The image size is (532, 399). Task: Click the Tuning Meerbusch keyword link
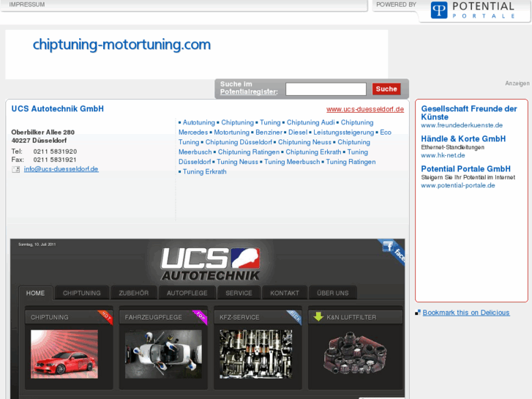(292, 162)
